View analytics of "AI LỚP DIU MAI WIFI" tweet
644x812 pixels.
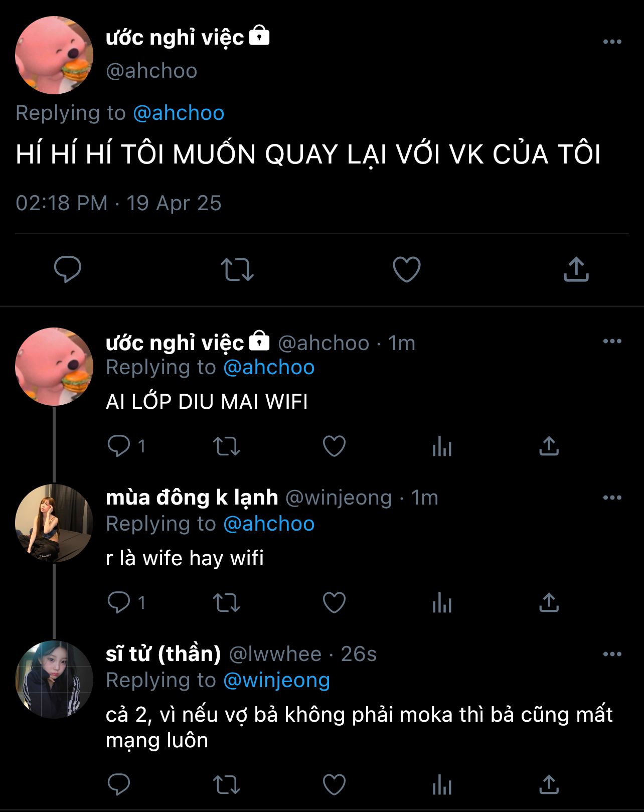coord(442,446)
